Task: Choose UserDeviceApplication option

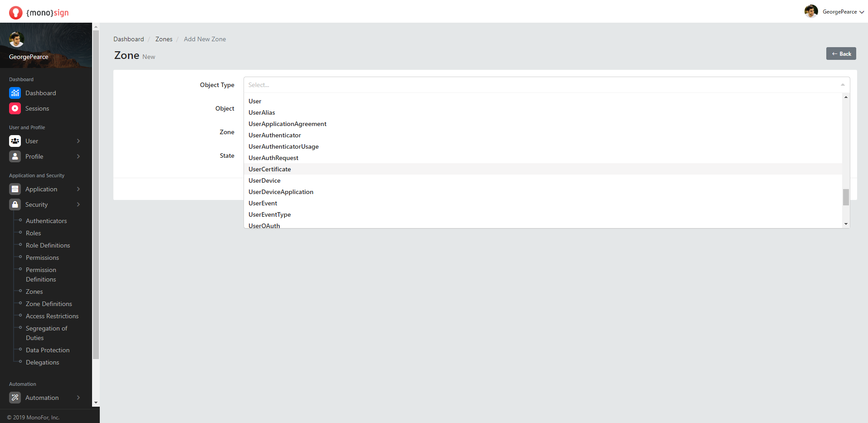Action: 281,192
